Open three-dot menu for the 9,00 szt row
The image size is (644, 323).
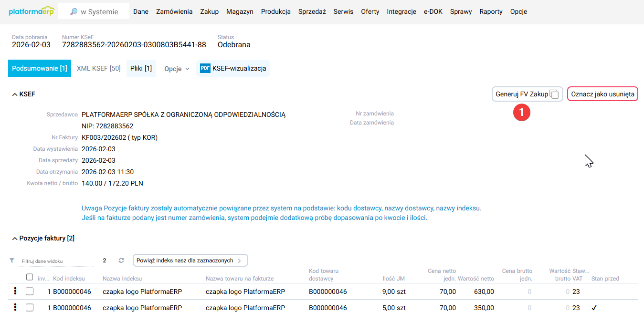pos(15,291)
